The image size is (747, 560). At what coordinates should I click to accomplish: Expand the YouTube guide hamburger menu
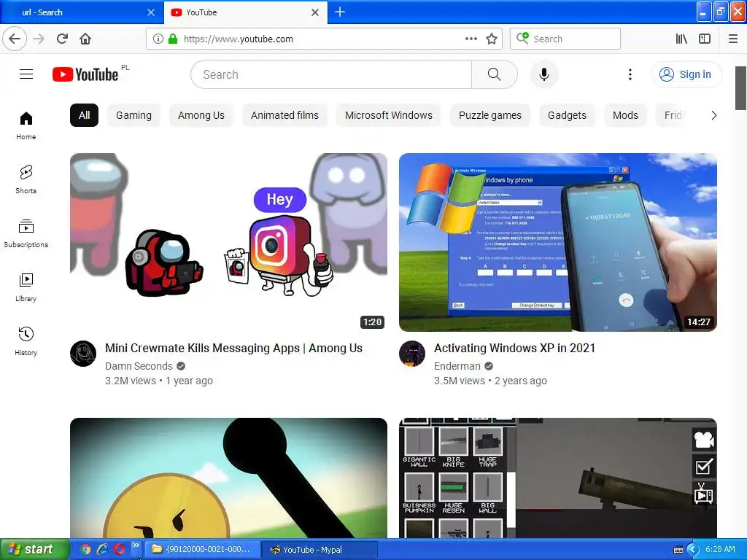[26, 74]
